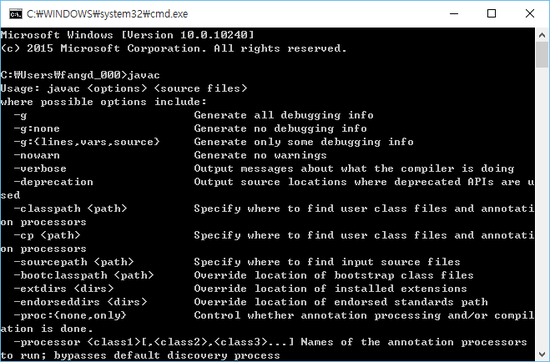Click the vertical scrollbar thumb
550x362 pixels.
(542, 55)
